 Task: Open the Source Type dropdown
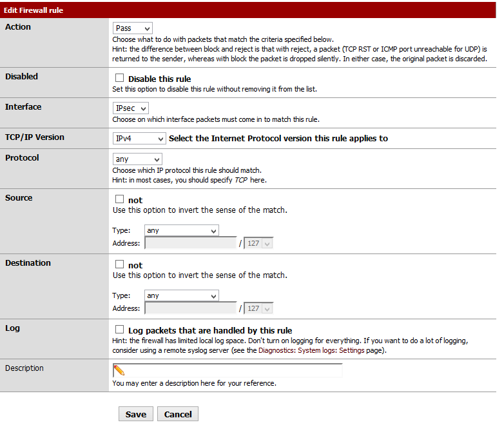click(182, 230)
